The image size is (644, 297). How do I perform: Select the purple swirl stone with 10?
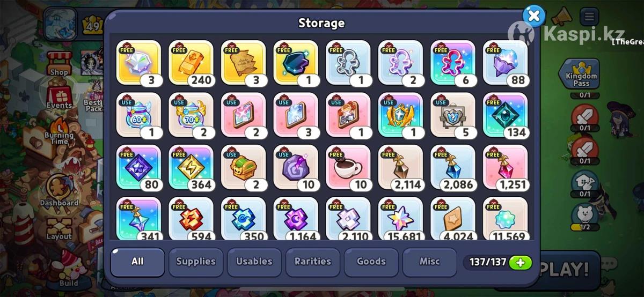[x=296, y=167]
